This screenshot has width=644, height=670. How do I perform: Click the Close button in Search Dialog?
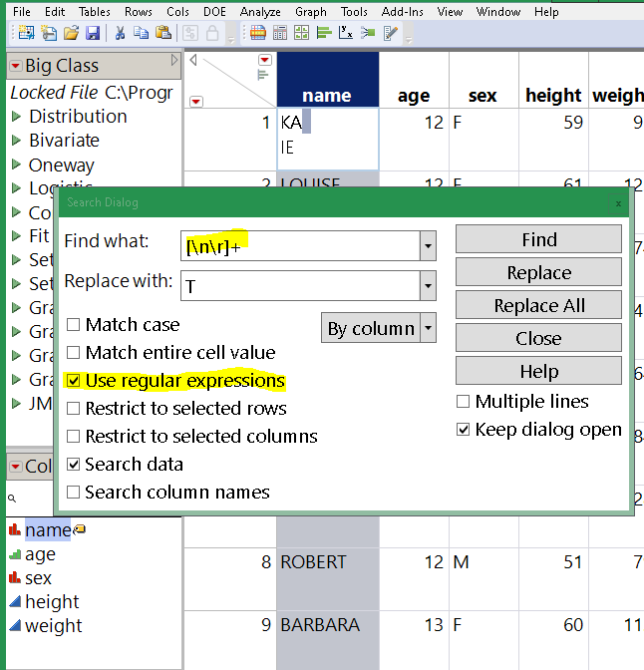[x=538, y=338]
